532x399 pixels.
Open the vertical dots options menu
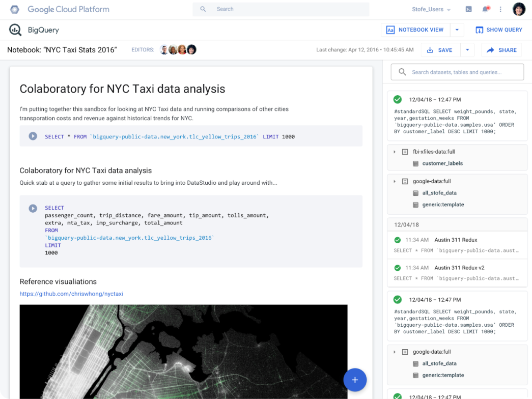pos(500,9)
